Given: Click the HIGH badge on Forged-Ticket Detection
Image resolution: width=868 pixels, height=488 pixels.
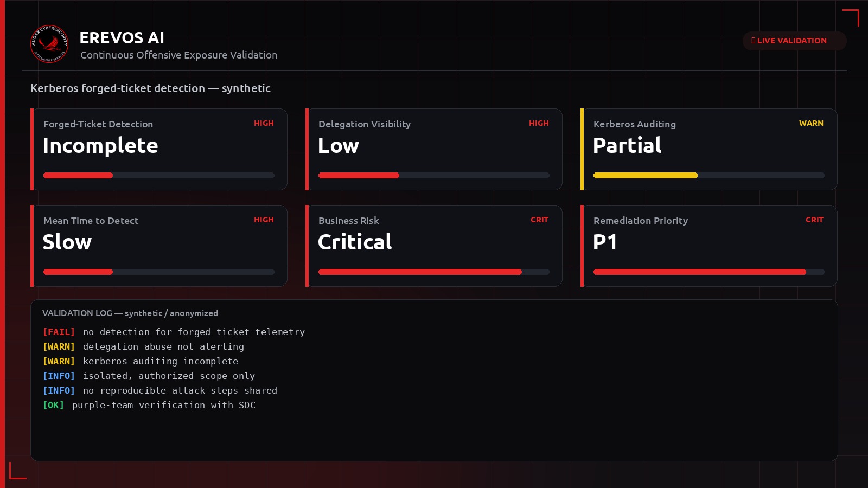Looking at the screenshot, I should point(264,123).
